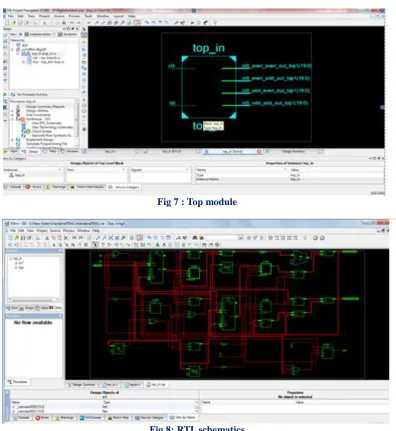396x431 pixels.
Task: Click Open file icon in Project Navigator toolbar
Action: tap(14, 23)
